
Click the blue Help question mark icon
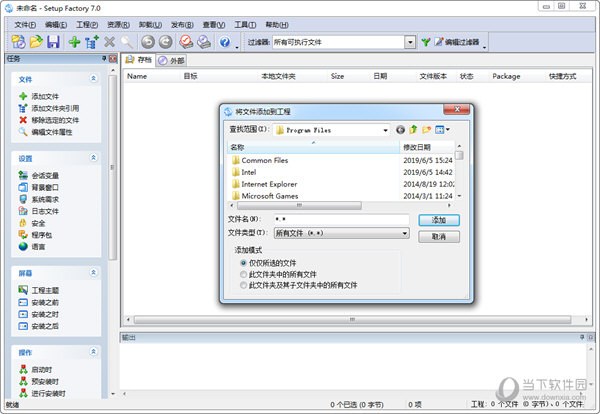pyautogui.click(x=225, y=42)
